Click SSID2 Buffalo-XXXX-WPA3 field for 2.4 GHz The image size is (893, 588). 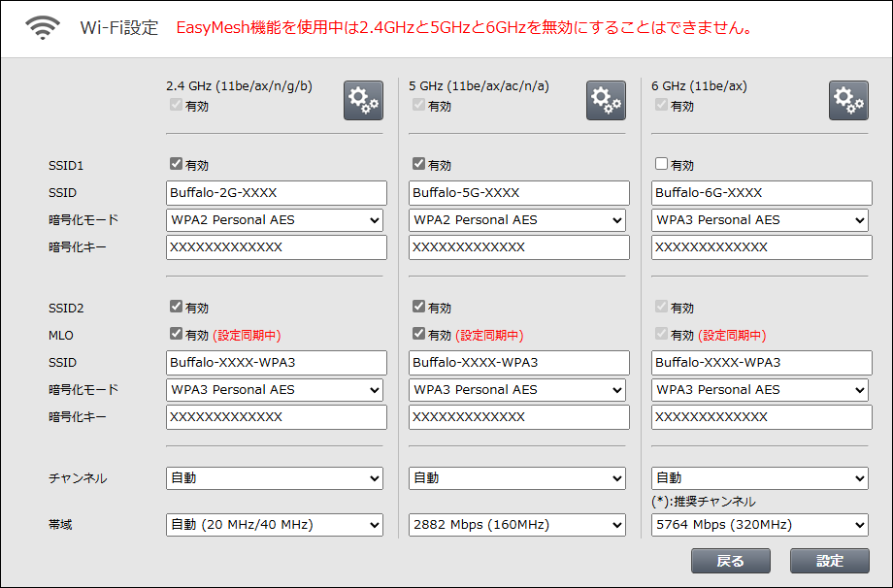[x=277, y=363]
